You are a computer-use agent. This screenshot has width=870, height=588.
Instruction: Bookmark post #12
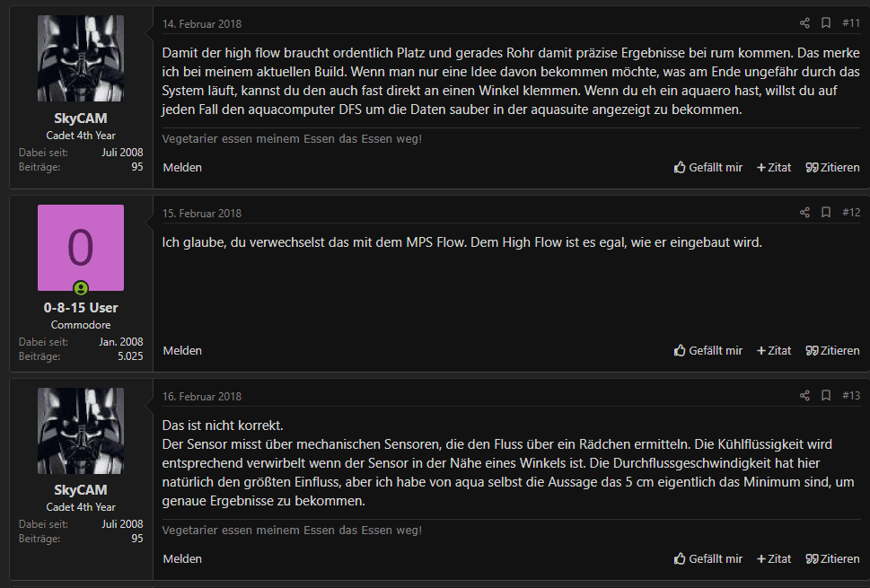point(826,213)
